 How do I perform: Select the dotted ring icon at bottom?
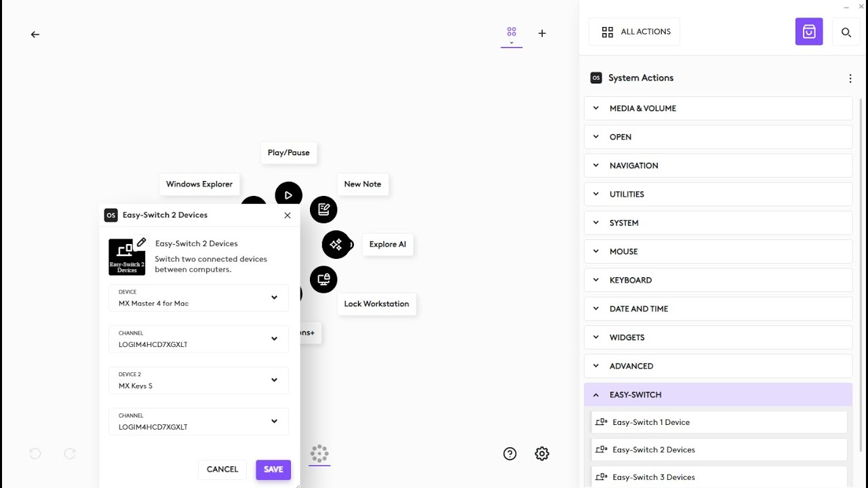319,453
